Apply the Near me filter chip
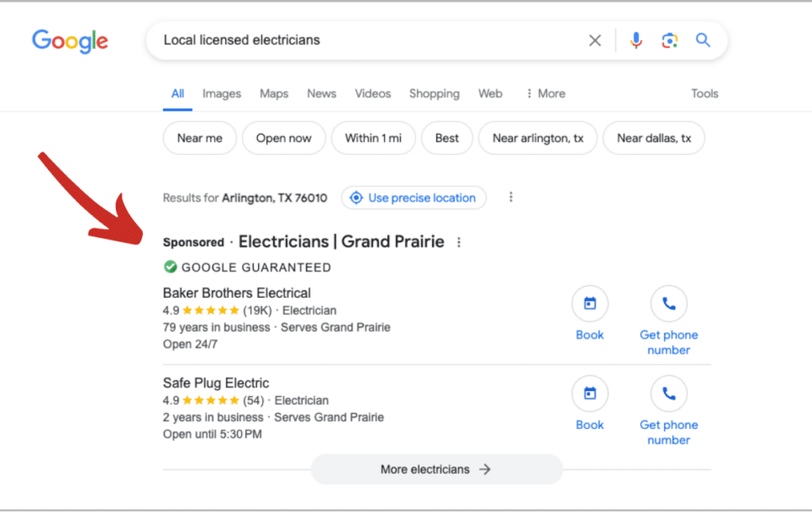812x512 pixels. [x=200, y=138]
